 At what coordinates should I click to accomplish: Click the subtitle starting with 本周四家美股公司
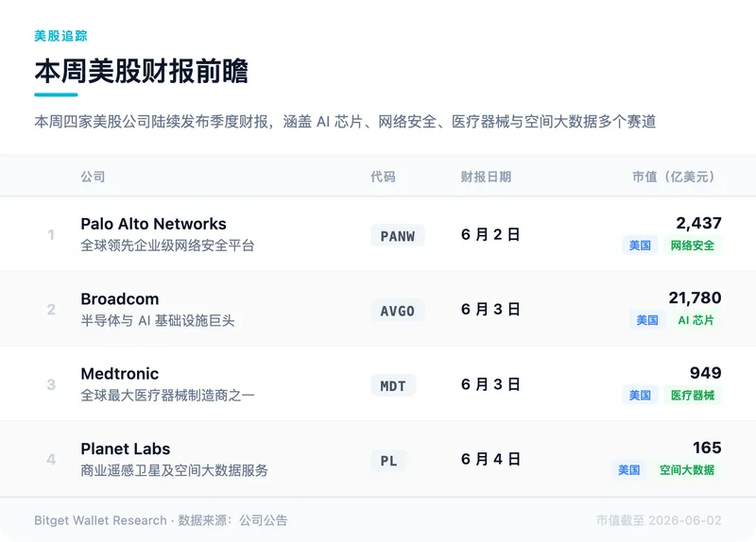pos(345,122)
